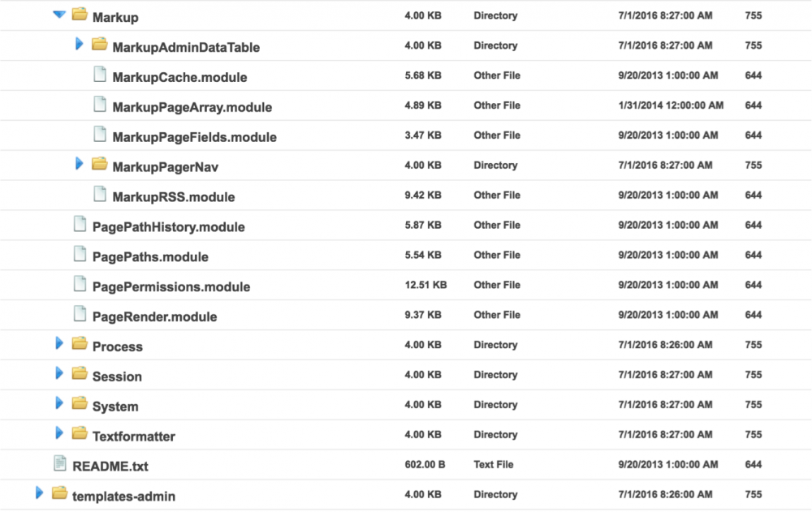The height and width of the screenshot is (512, 812).
Task: Click the MarkupAdminDataTable folder icon
Action: pyautogui.click(x=99, y=45)
